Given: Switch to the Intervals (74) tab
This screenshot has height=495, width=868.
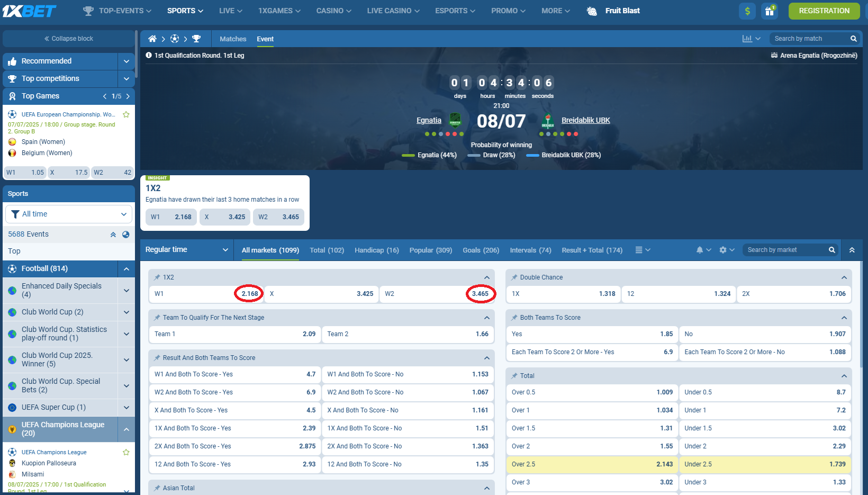Looking at the screenshot, I should [x=530, y=250].
